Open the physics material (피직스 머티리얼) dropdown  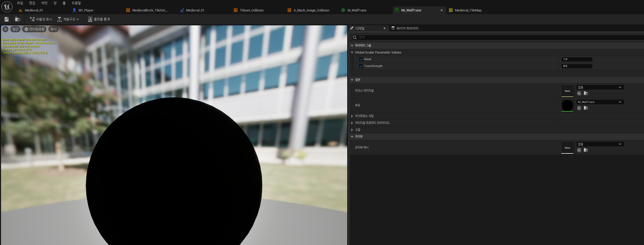(600, 87)
